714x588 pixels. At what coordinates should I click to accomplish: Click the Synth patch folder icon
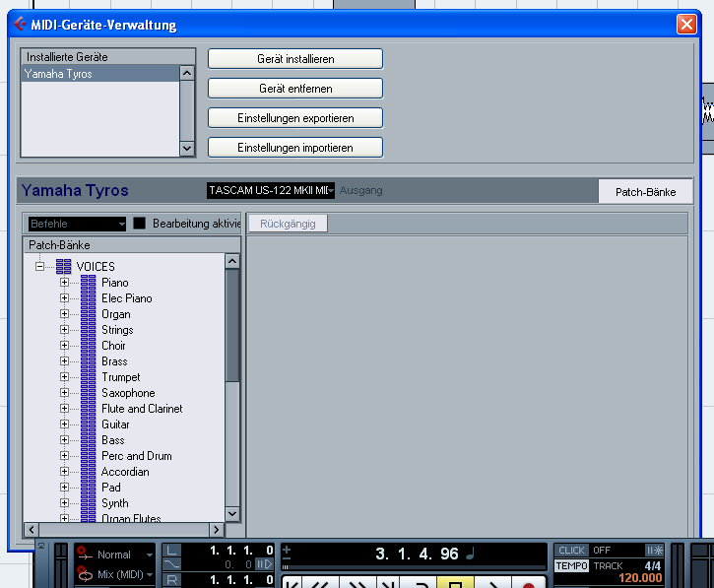click(x=89, y=503)
